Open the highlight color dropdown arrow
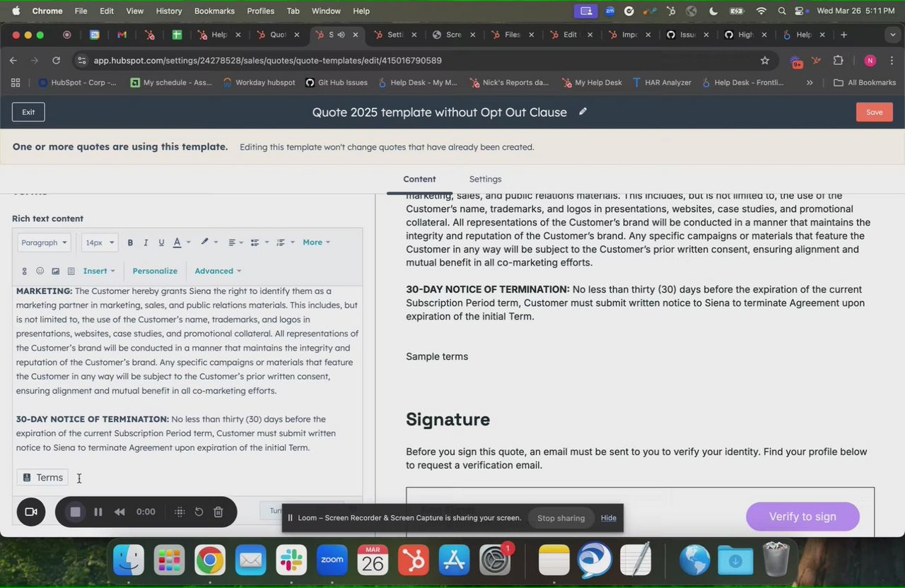The height and width of the screenshot is (588, 905). click(x=216, y=242)
